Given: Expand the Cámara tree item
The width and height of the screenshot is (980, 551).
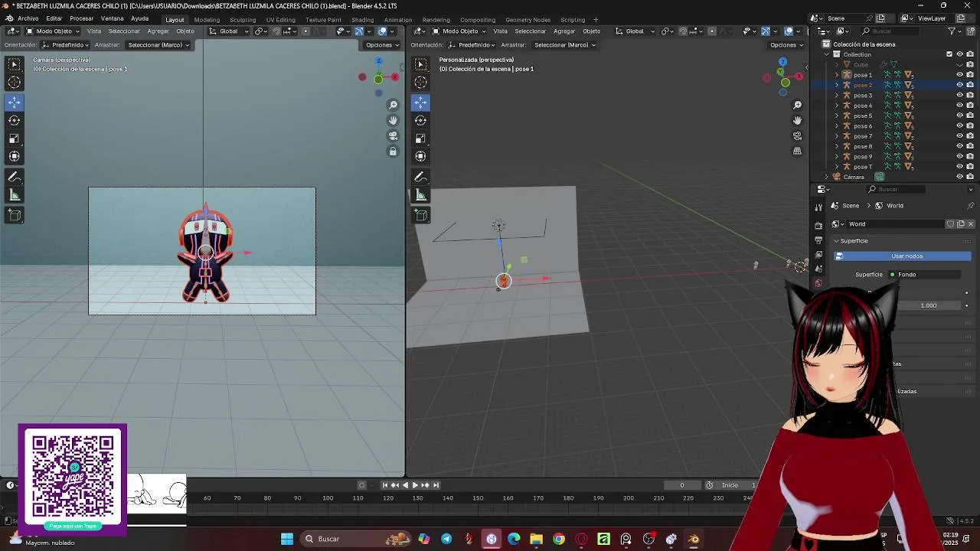Looking at the screenshot, I should click(x=827, y=177).
